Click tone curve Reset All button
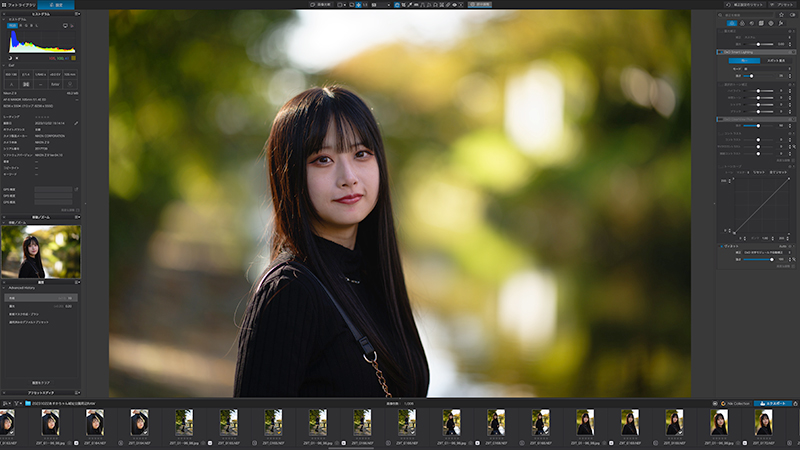 click(x=779, y=172)
